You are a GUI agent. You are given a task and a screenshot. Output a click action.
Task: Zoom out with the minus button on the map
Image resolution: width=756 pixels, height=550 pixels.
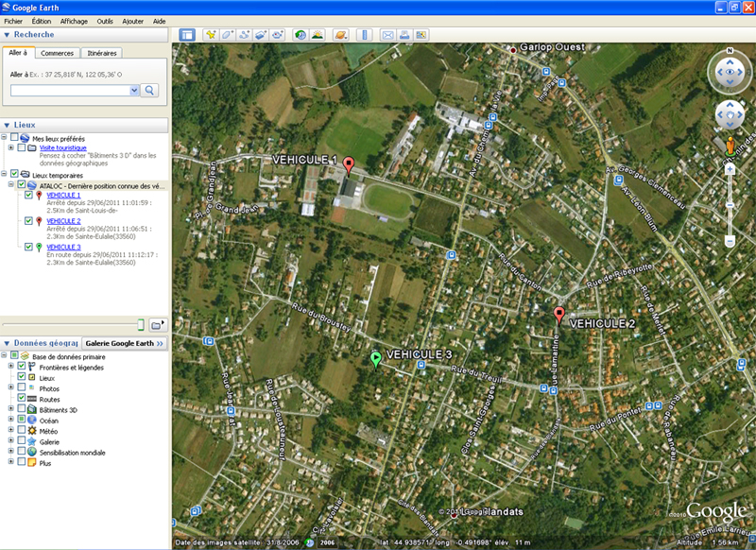pyautogui.click(x=730, y=241)
